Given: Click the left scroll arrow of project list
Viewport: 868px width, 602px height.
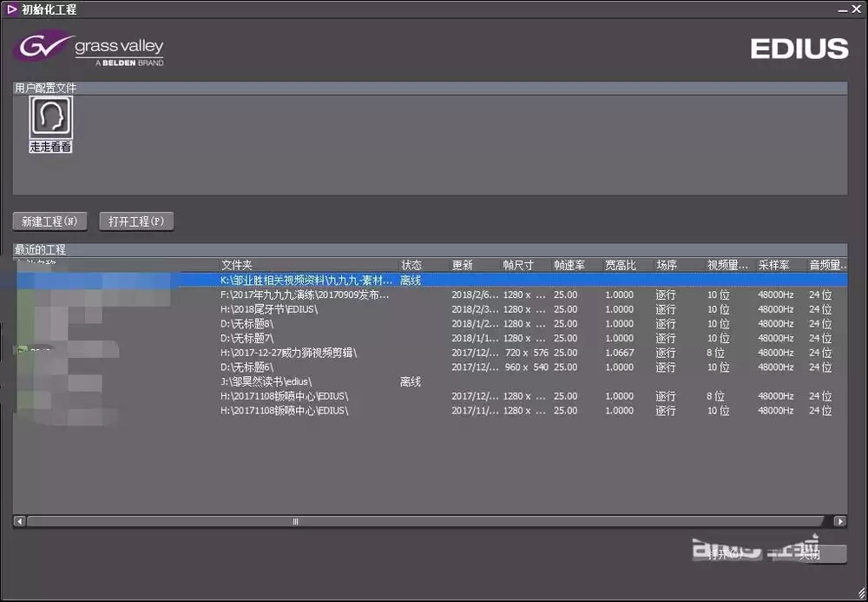Looking at the screenshot, I should [x=19, y=521].
